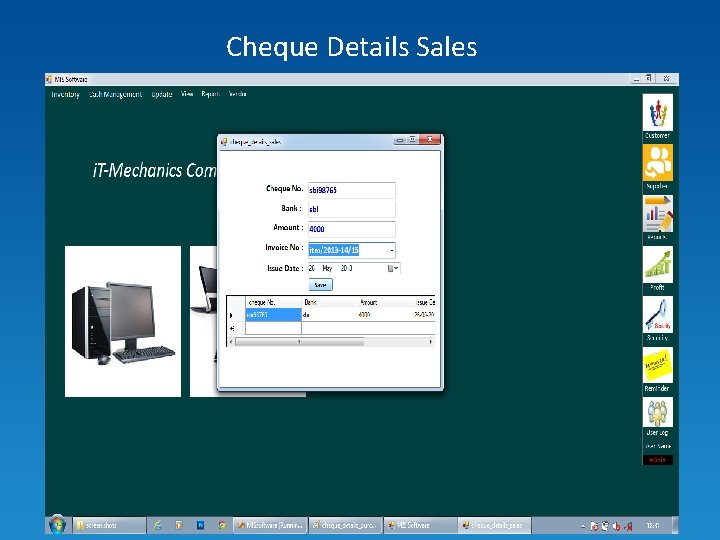Click the Bank input field
This screenshot has width=720, height=540.
pyautogui.click(x=352, y=209)
